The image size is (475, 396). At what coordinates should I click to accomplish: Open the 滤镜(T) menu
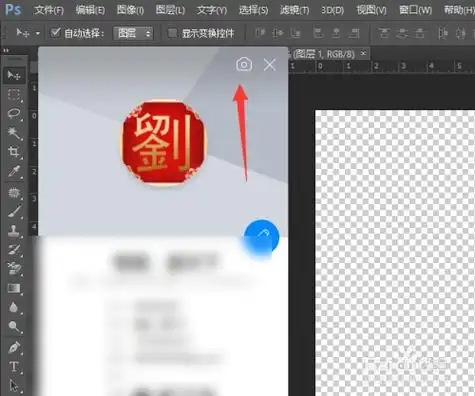295,10
